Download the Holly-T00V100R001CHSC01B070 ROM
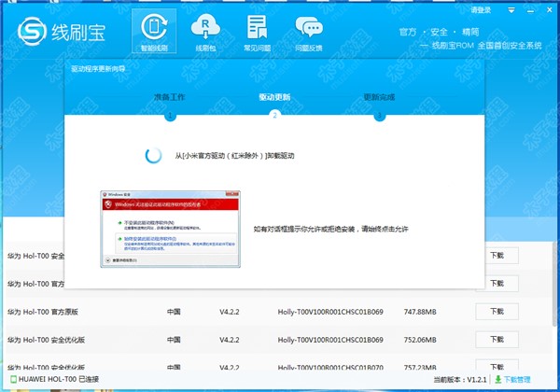 click(x=490, y=367)
